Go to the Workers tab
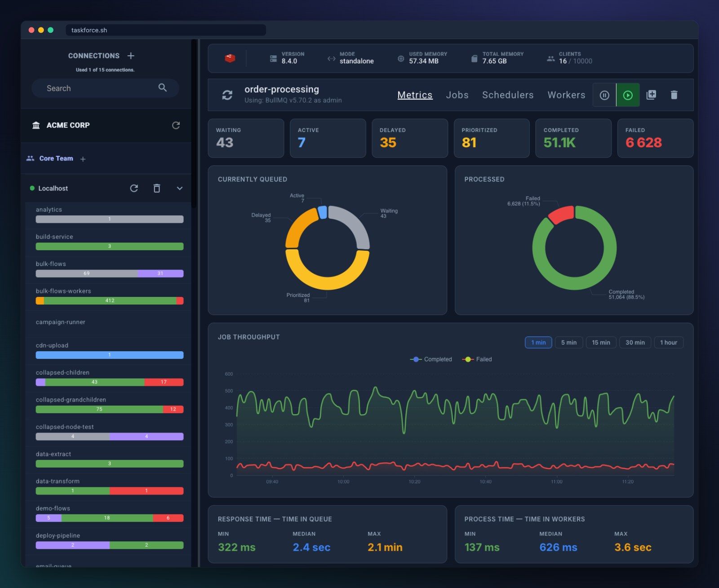 566,95
